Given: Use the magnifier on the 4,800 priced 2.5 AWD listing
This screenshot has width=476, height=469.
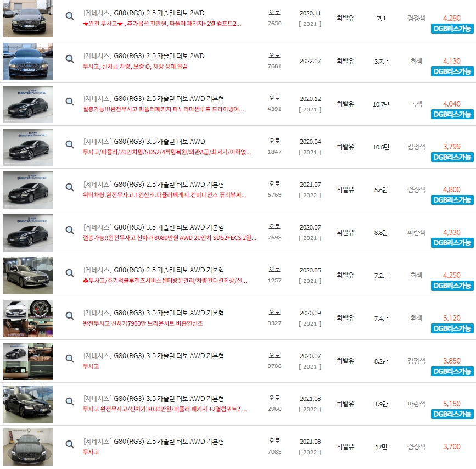Looking at the screenshot, I should tap(69, 187).
